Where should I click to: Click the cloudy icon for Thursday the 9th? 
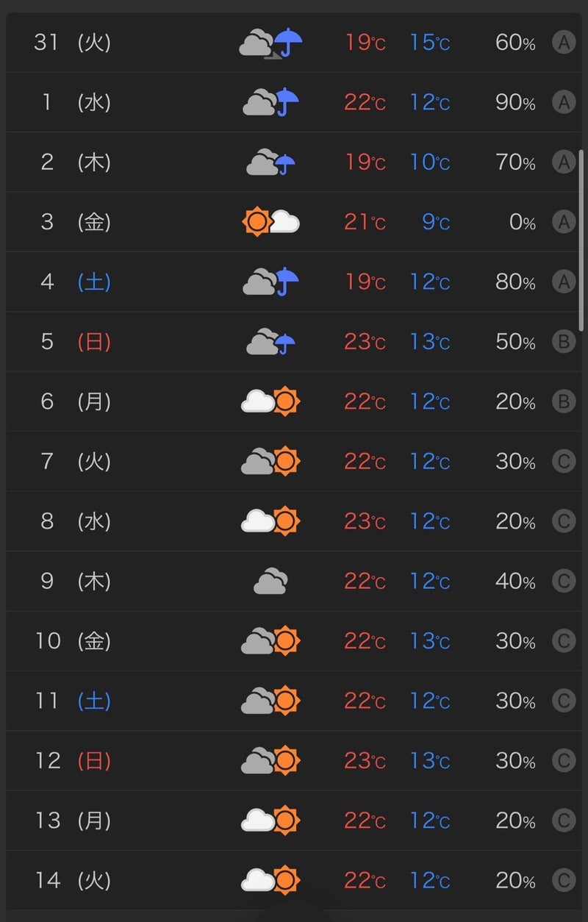click(x=270, y=582)
